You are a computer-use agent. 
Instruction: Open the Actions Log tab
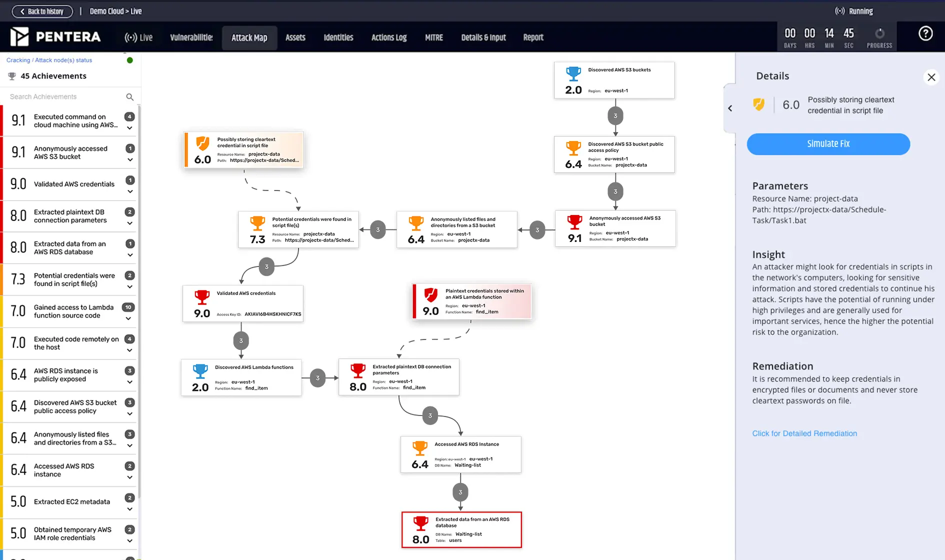click(x=389, y=37)
